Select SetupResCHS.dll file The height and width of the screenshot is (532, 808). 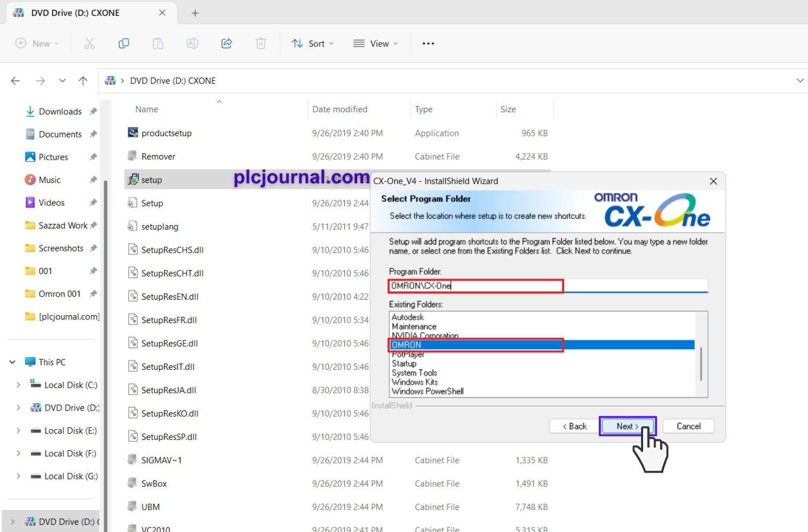(172, 250)
